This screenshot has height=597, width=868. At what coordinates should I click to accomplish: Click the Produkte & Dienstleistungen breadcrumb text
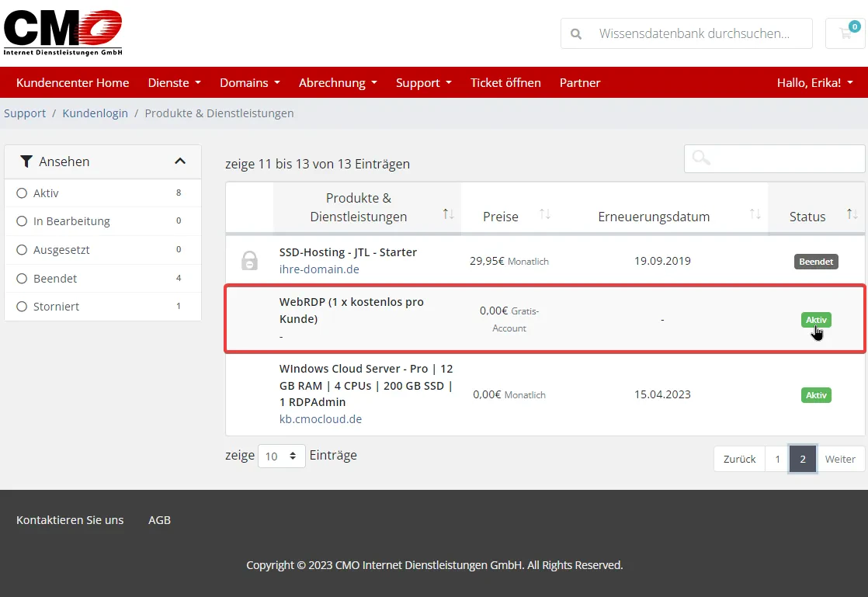pos(219,113)
